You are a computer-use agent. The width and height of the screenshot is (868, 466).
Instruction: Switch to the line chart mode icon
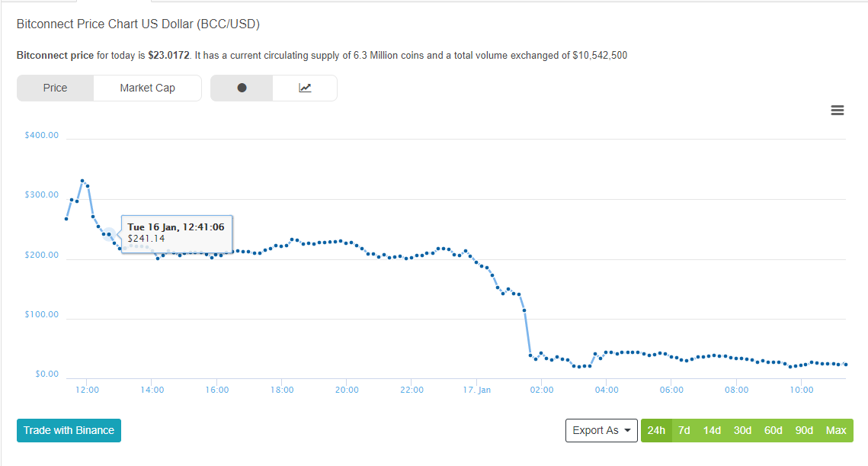coord(305,88)
